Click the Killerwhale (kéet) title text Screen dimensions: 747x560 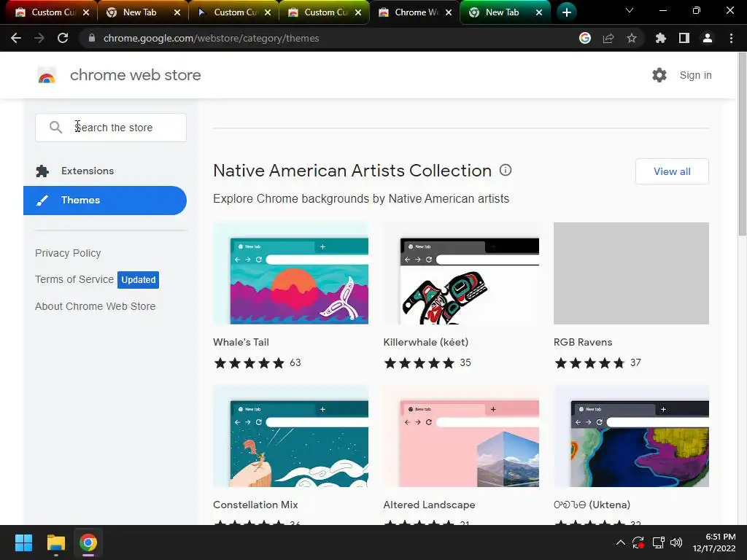coord(426,342)
